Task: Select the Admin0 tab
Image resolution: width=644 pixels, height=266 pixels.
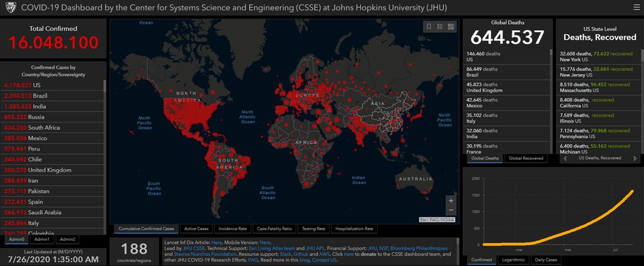Action: (17, 239)
